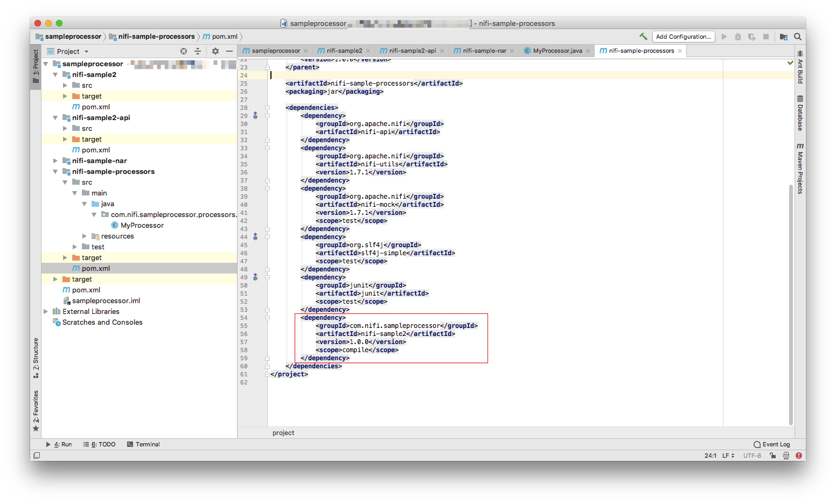Click the Stop square icon in toolbar
This screenshot has height=504, width=836.
point(766,37)
